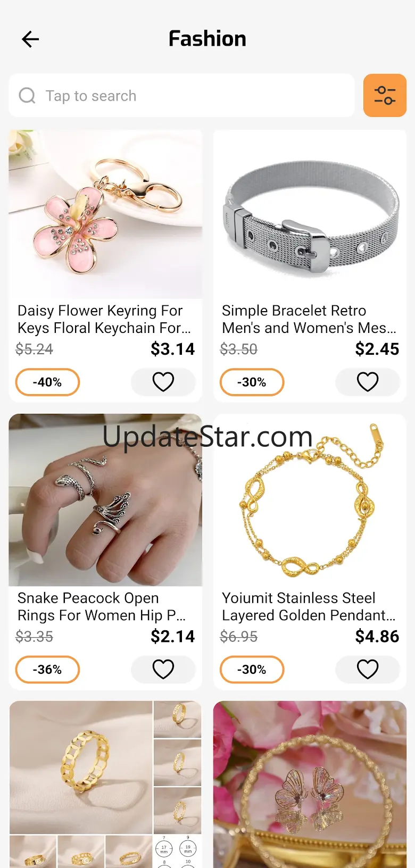Select the -36% discount badge
This screenshot has width=415, height=868.
(x=47, y=669)
